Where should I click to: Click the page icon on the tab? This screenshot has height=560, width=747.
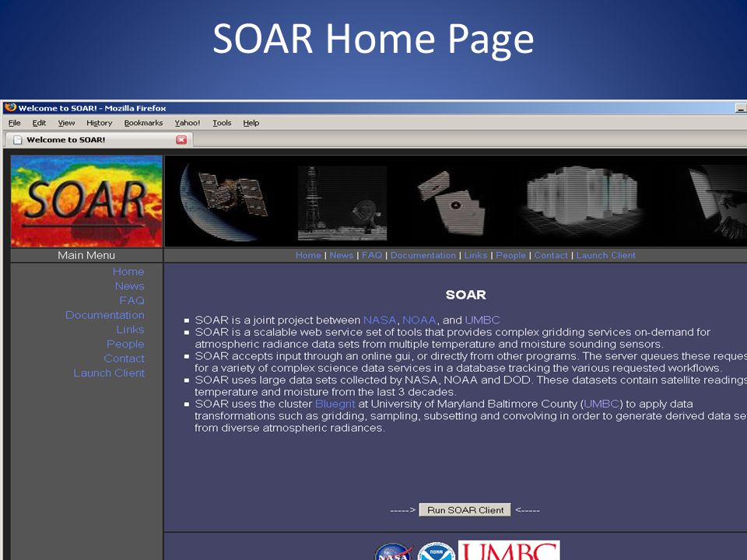[x=18, y=139]
